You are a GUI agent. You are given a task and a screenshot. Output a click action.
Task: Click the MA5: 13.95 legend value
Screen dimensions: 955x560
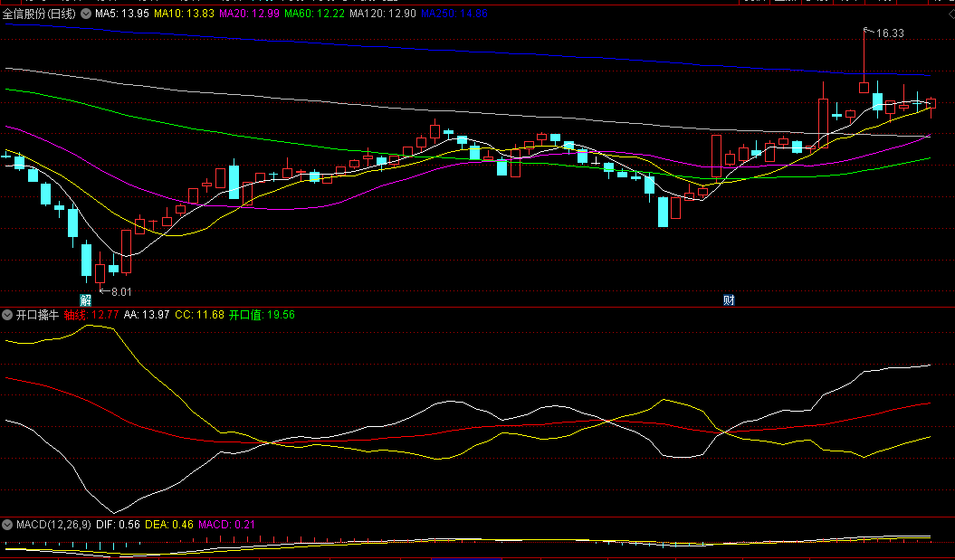point(122,14)
